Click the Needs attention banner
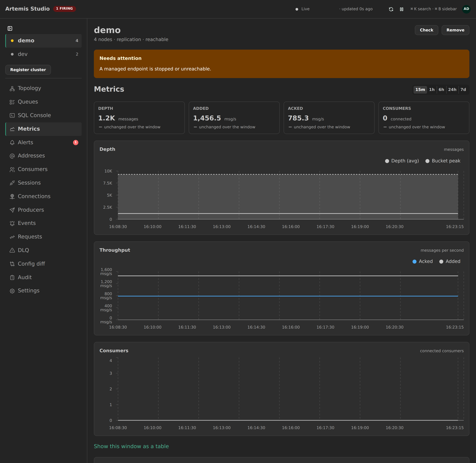This screenshot has width=476, height=463. (x=281, y=64)
